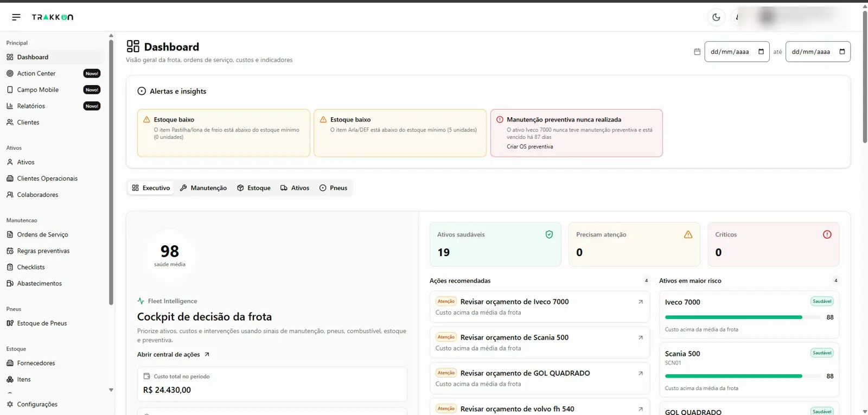
Task: Switch to the Manutenção tab
Action: pos(203,188)
